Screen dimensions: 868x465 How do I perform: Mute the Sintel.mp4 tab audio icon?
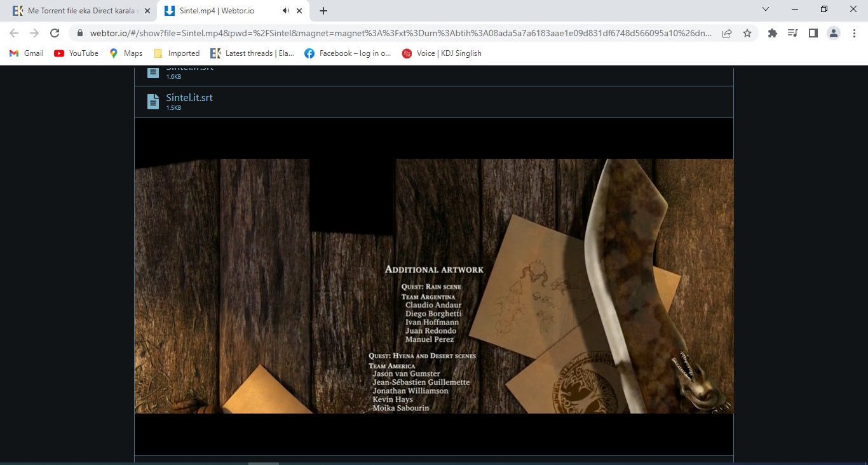coord(286,11)
